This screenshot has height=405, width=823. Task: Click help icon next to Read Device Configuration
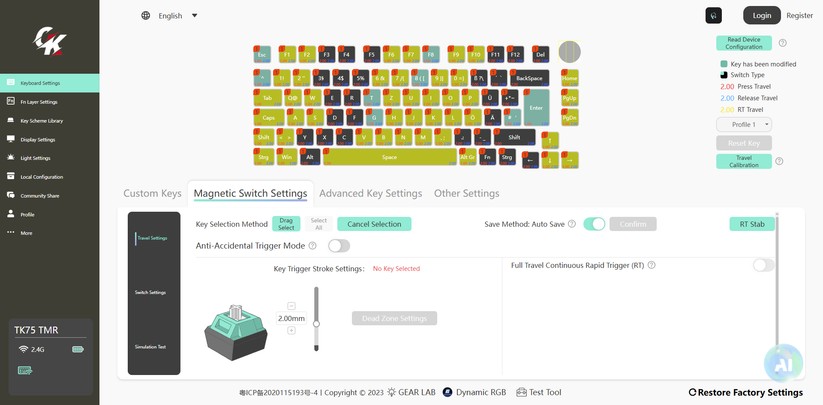[782, 43]
